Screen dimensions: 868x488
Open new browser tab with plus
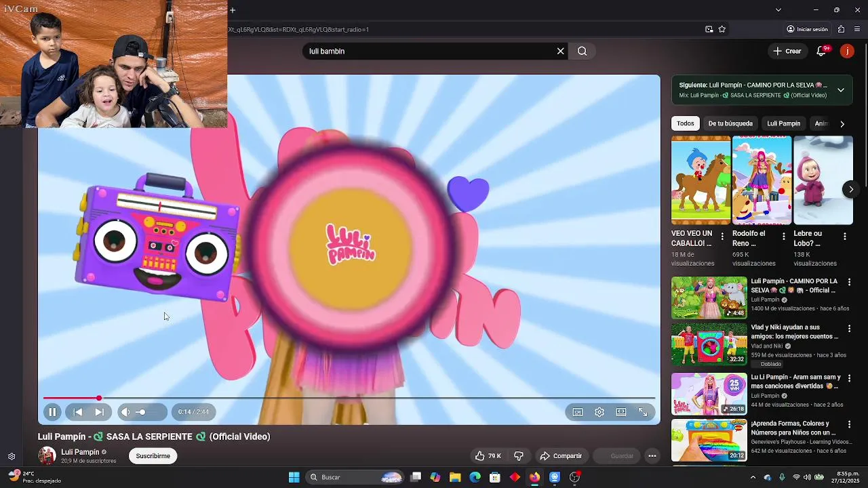coord(233,10)
